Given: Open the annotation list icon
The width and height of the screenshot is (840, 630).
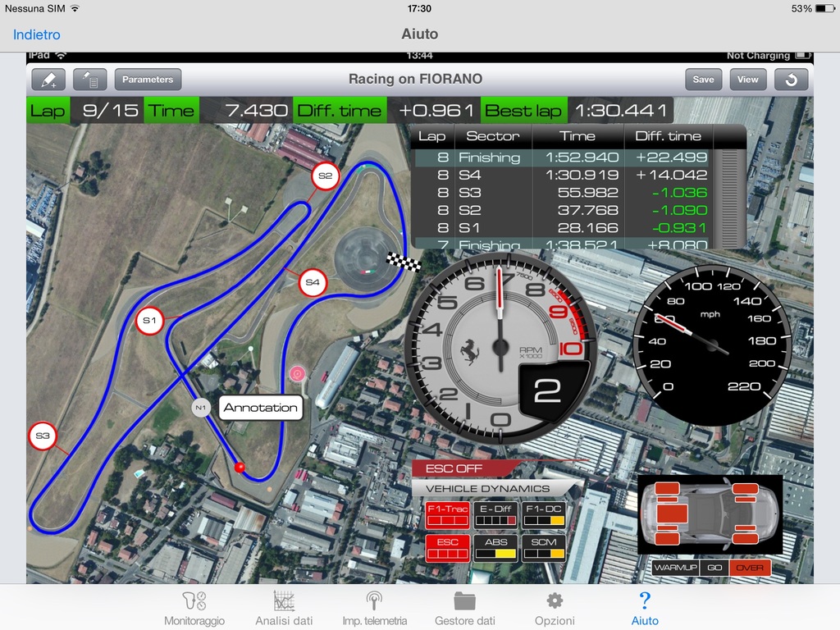Looking at the screenshot, I should [x=90, y=80].
